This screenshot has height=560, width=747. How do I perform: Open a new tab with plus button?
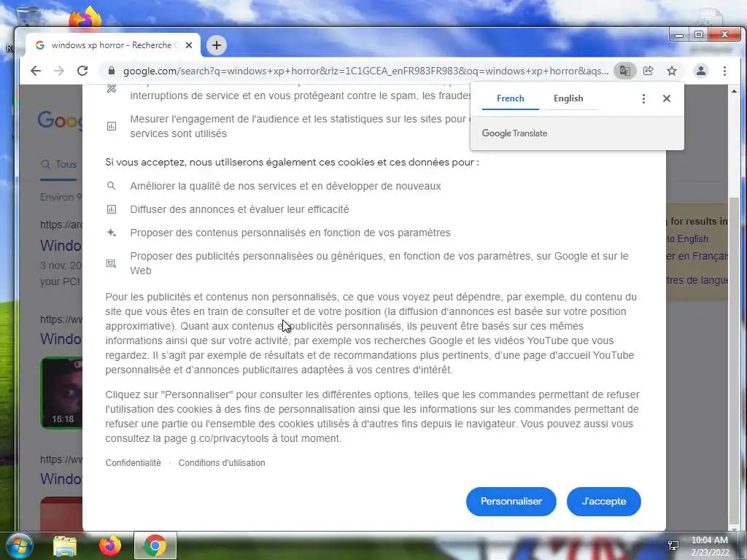click(x=217, y=45)
